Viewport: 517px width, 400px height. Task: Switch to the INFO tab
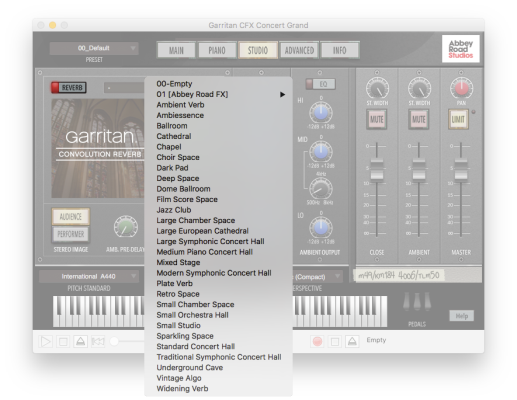[340, 50]
